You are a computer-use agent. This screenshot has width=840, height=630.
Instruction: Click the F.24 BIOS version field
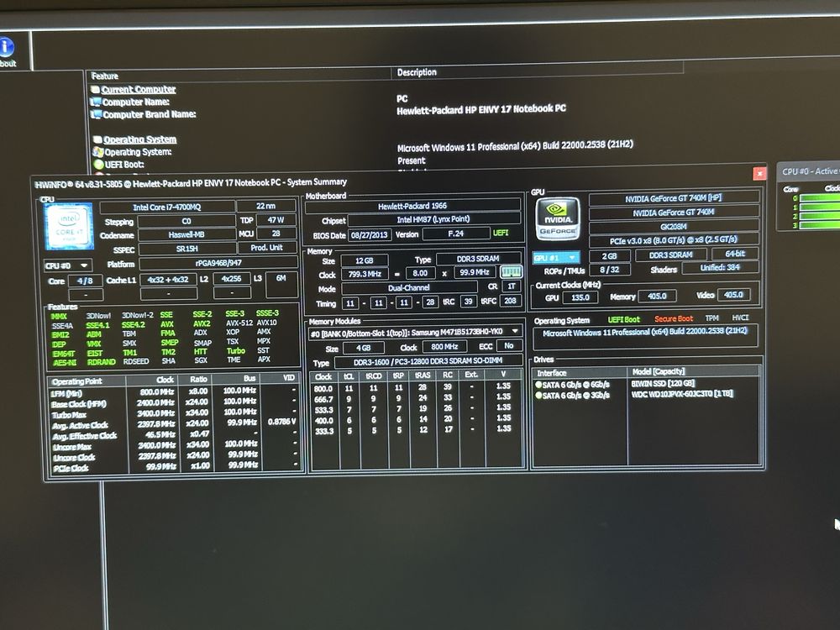click(456, 234)
